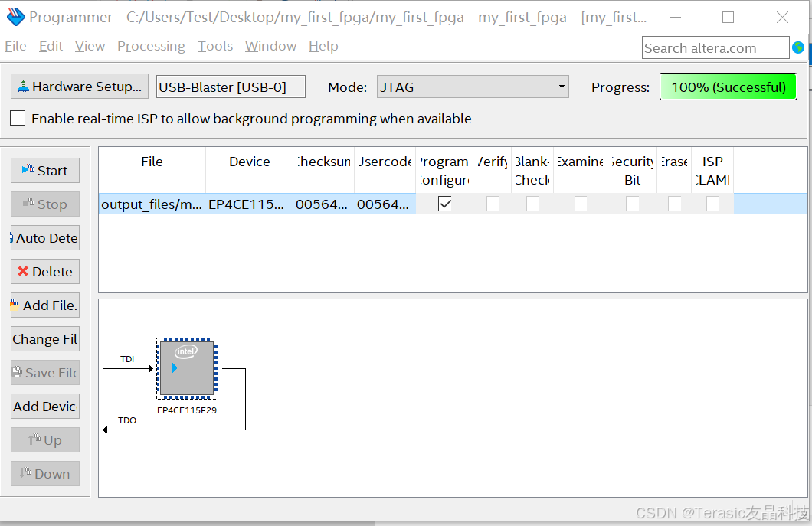Click the Save File button

point(45,372)
